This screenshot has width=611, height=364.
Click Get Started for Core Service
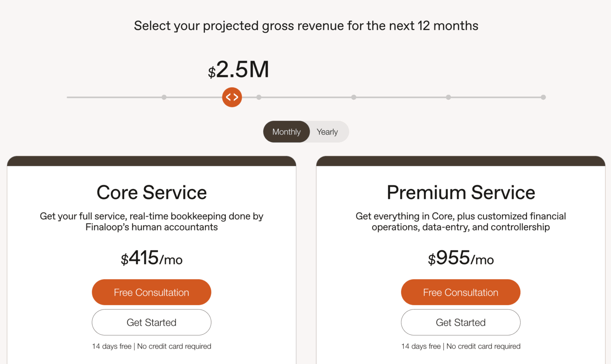click(x=151, y=322)
